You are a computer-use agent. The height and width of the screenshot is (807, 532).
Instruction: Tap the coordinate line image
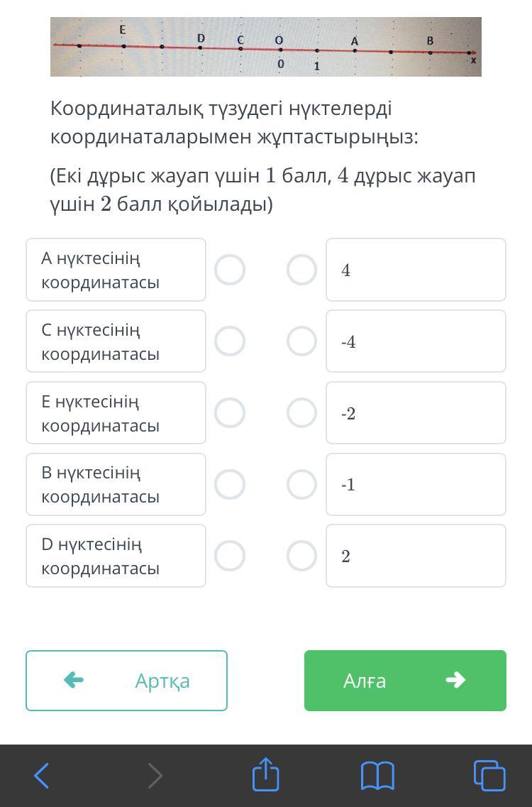click(x=266, y=47)
